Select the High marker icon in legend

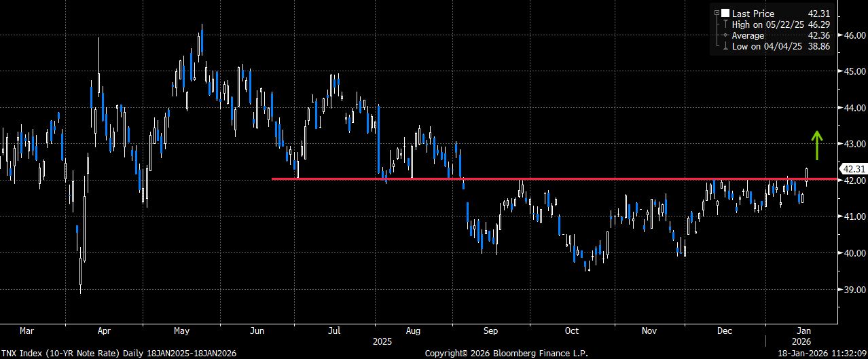click(x=725, y=24)
